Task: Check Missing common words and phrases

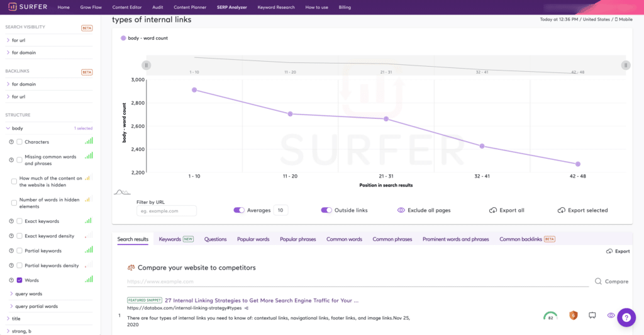Action: pos(19,160)
